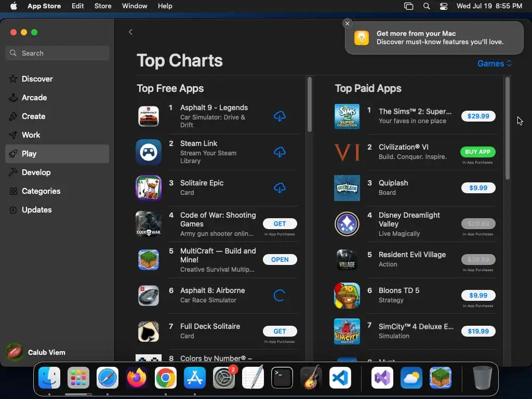532x399 pixels.
Task: Open the MultiCraft app icon in chart
Action: [x=149, y=260]
